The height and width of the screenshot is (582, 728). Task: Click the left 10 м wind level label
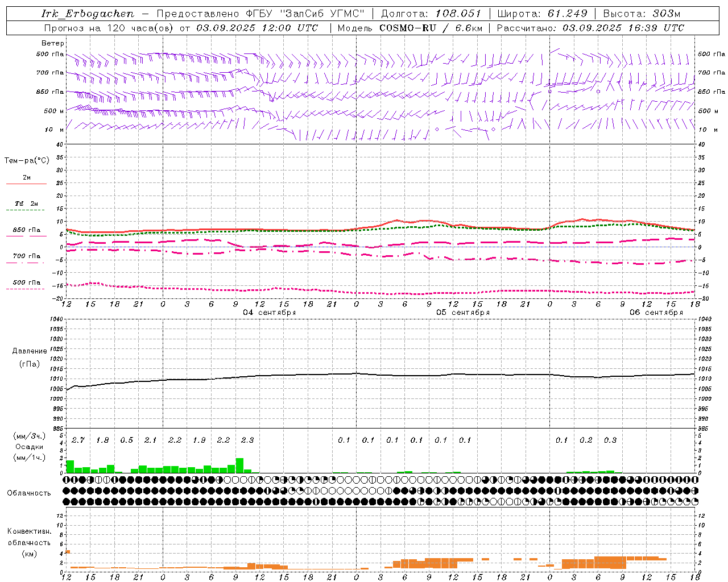tap(55, 130)
